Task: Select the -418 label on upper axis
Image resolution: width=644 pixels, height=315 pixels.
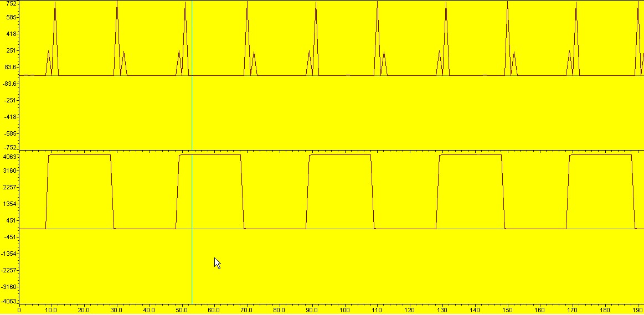Action: click(x=11, y=117)
